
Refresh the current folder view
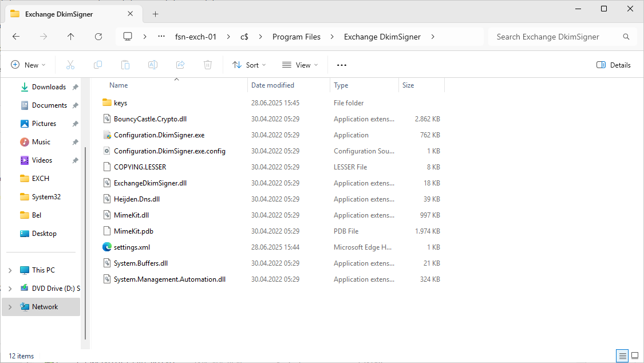98,37
